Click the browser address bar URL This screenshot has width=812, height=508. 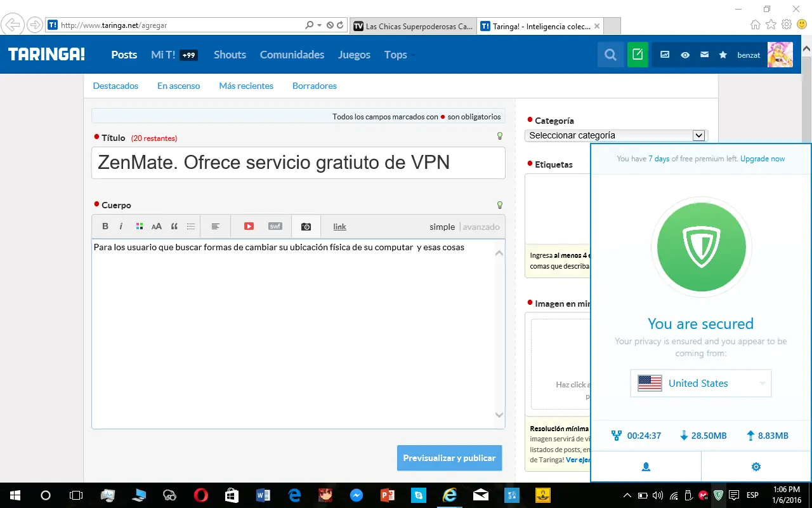point(114,25)
